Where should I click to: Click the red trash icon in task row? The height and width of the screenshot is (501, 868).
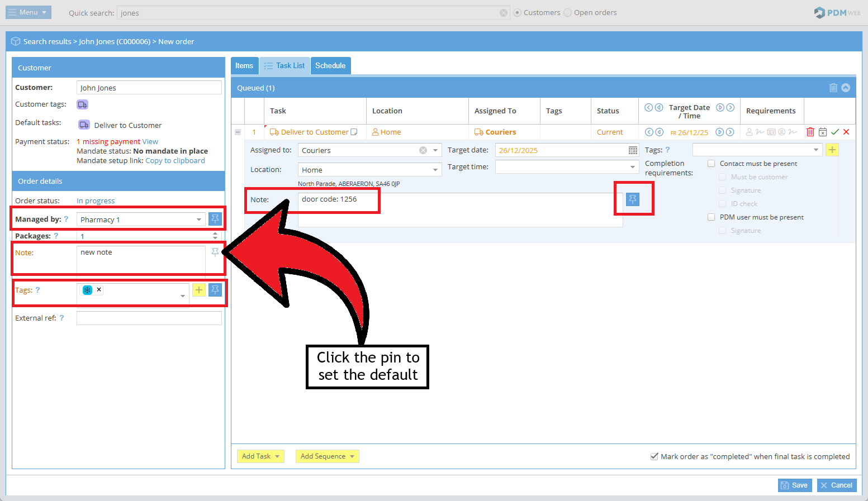click(x=810, y=132)
